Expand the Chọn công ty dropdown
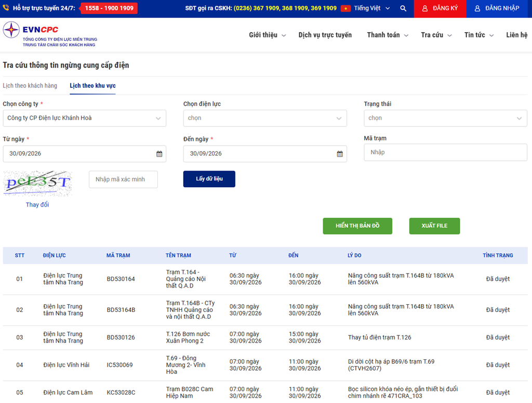This screenshot has width=532, height=403. pyautogui.click(x=85, y=118)
